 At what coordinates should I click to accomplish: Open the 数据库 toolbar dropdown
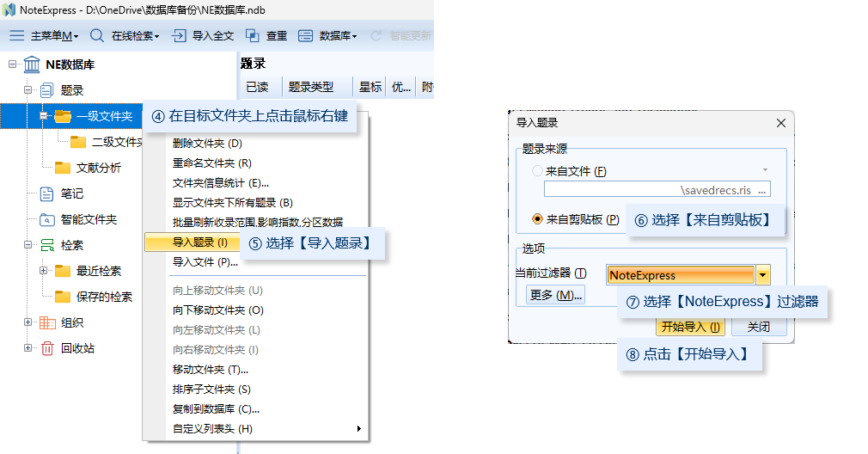[x=355, y=36]
